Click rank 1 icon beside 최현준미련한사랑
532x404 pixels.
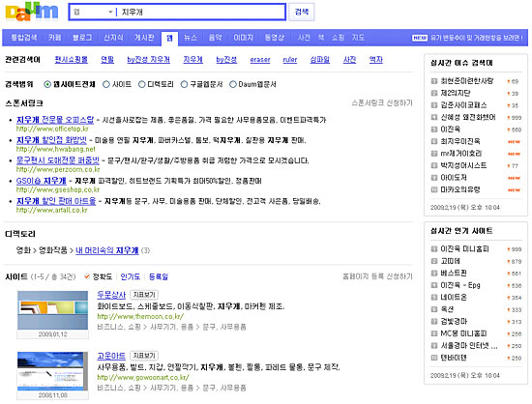tap(434, 81)
